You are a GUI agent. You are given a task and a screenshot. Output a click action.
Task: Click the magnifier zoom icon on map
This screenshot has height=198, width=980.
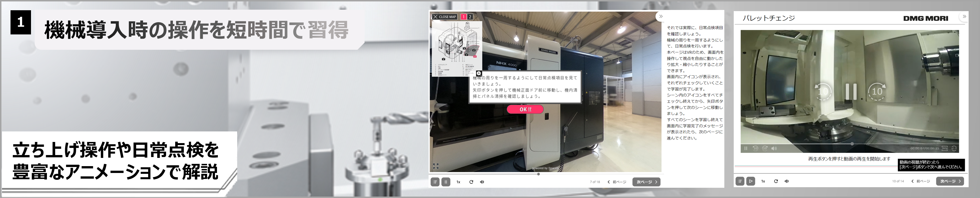479,73
